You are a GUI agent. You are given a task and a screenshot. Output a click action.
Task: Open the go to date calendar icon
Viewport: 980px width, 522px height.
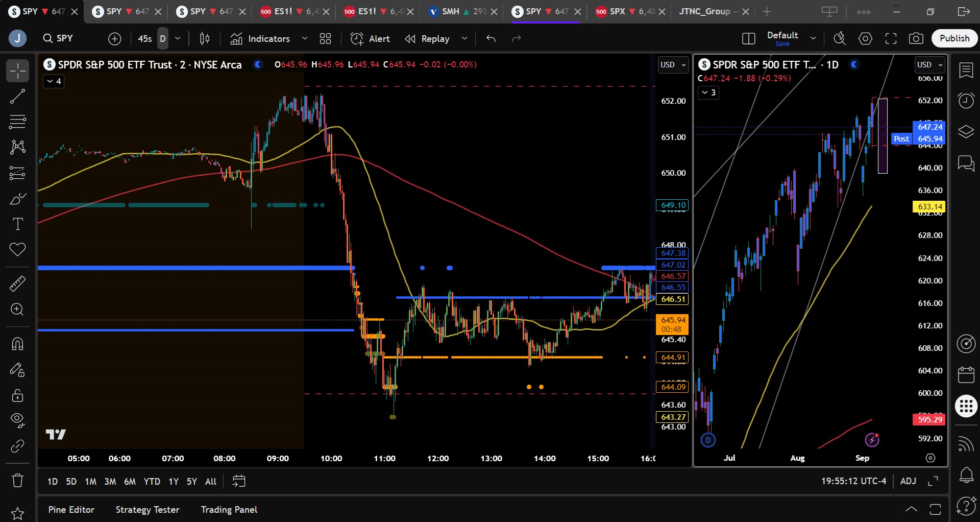(239, 481)
